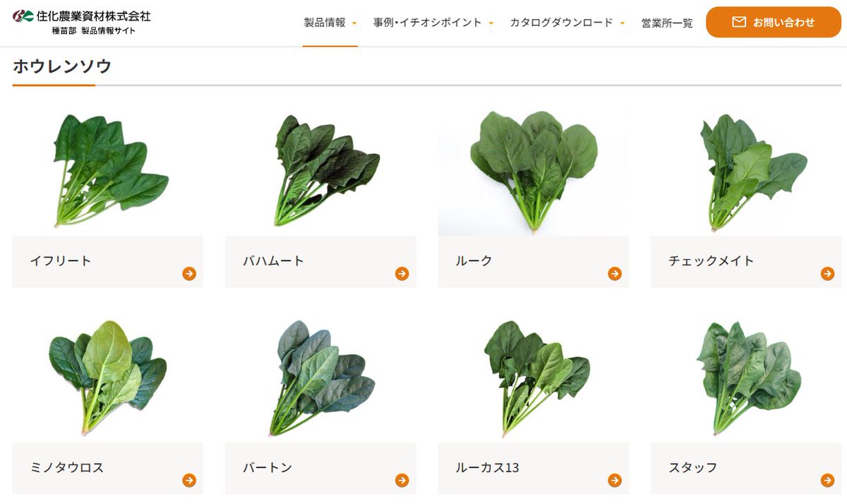Viewport: 847px width, 504px height.
Task: Click the arrow icon on バートン card
Action: point(402,481)
